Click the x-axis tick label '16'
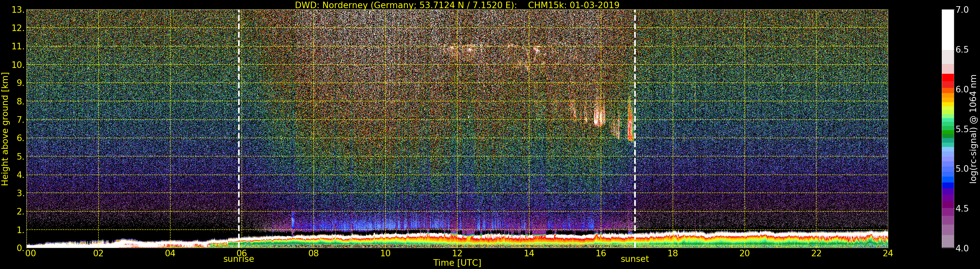The width and height of the screenshot is (980, 269). coord(601,253)
